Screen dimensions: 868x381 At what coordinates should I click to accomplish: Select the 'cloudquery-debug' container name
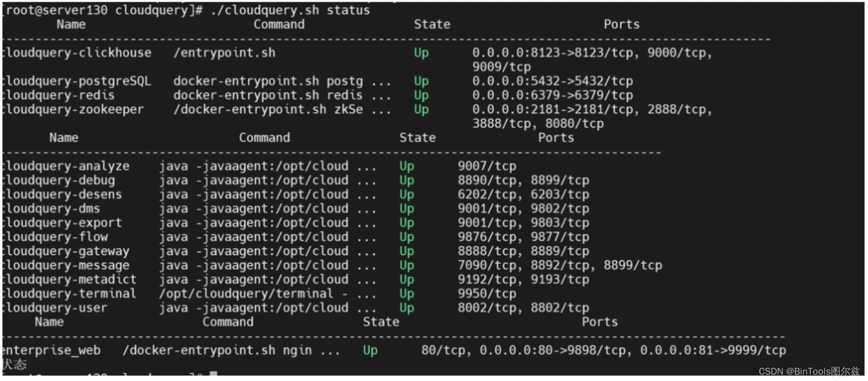click(x=59, y=181)
